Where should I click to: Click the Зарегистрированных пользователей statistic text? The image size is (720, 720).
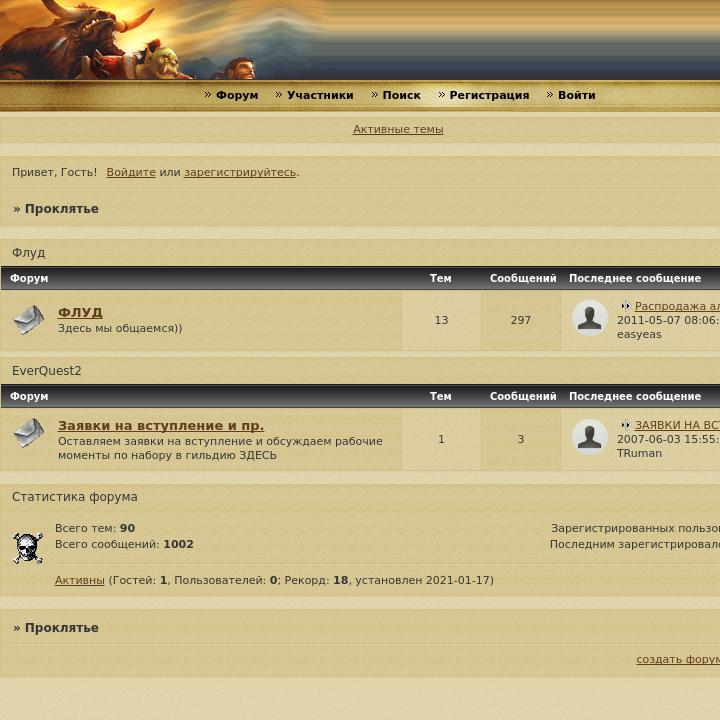636,528
